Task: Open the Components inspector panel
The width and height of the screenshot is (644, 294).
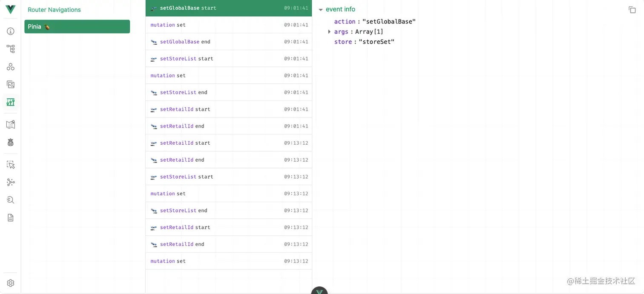Action: point(10,49)
